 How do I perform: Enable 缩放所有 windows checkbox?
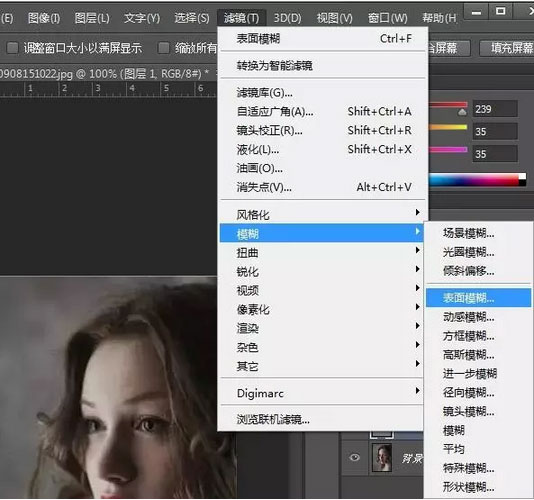(x=163, y=48)
